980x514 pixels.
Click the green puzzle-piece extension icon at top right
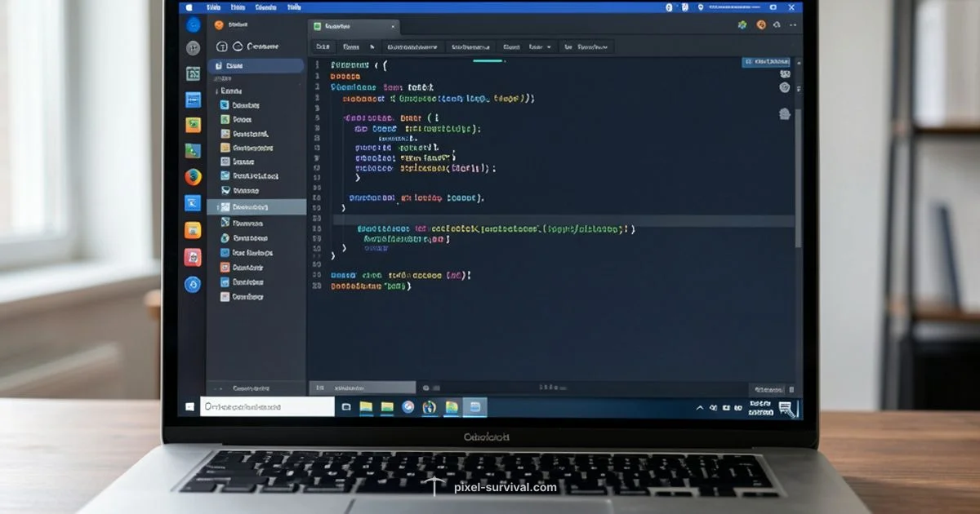coord(742,25)
